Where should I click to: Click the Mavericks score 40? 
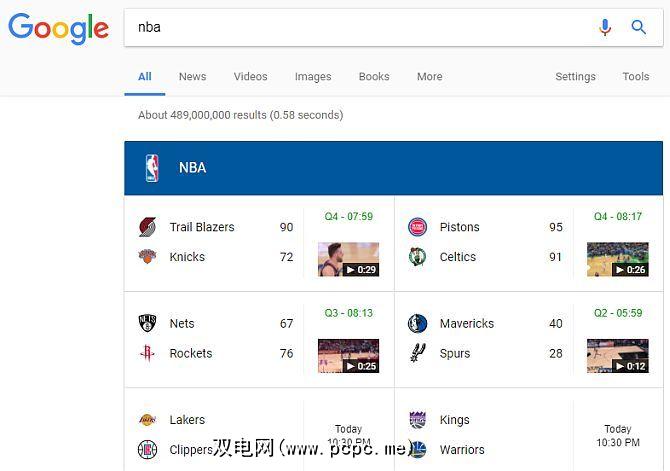(x=555, y=323)
